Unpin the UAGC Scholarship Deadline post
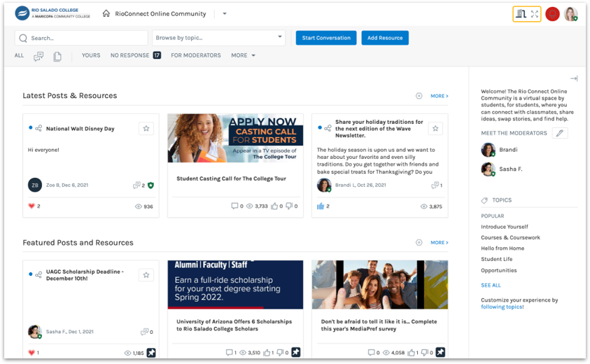Image resolution: width=590 pixels, height=364 pixels. (151, 353)
